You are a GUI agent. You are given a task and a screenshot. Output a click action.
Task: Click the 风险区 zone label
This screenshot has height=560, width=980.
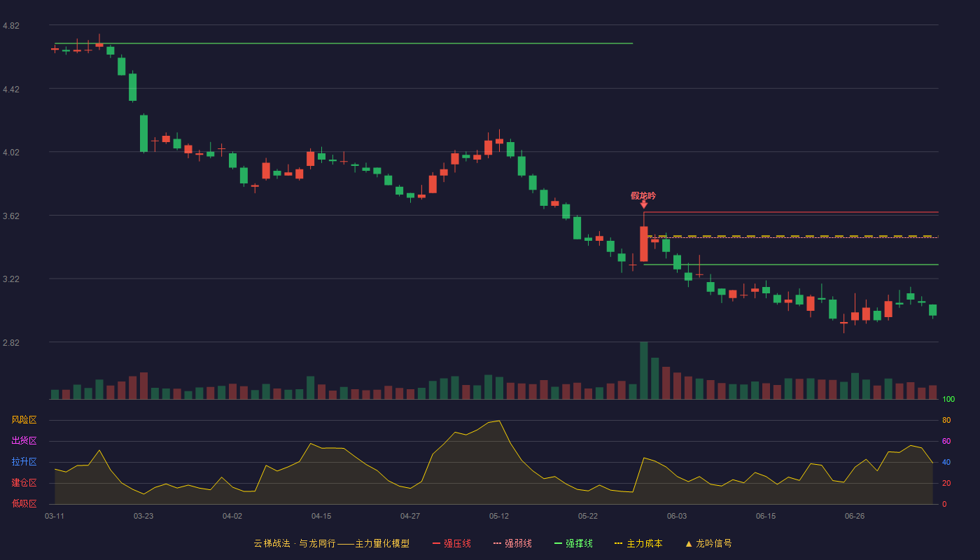24,420
